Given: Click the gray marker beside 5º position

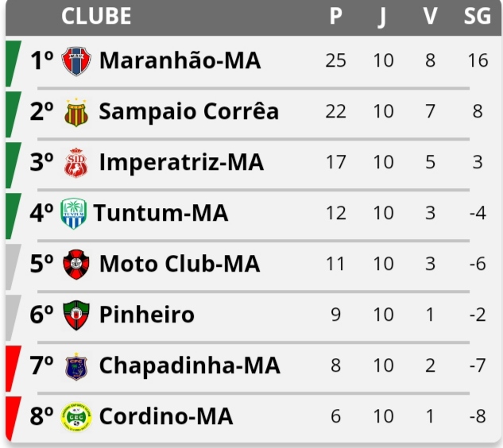Looking at the screenshot, I should click(13, 267).
